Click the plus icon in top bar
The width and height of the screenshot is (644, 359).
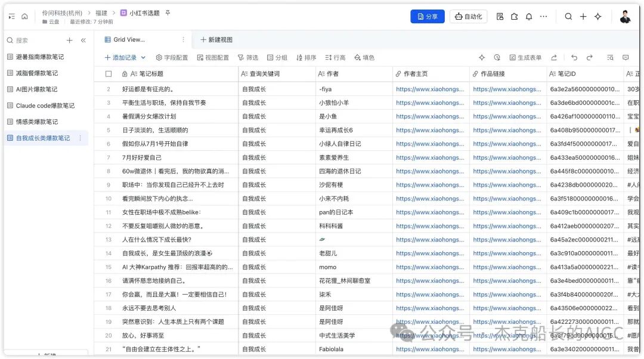pos(583,17)
